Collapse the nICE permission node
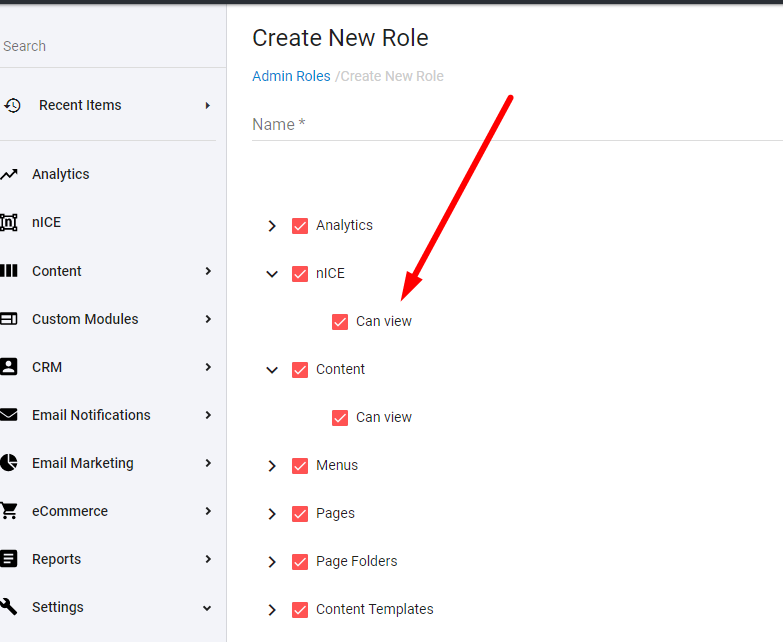 272,274
